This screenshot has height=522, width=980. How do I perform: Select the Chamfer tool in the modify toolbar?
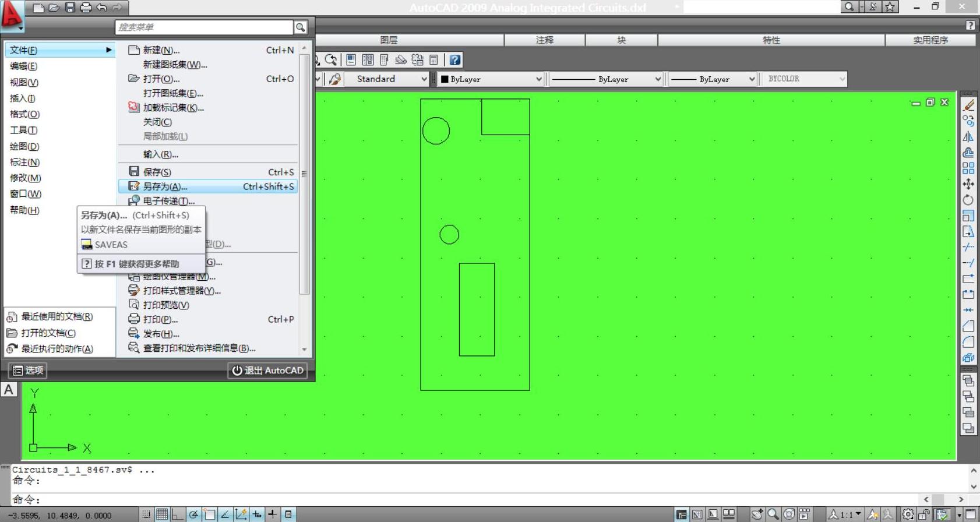tap(968, 326)
